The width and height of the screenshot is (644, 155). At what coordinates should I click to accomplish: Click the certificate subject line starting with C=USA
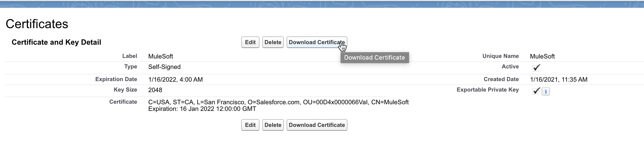click(x=278, y=102)
